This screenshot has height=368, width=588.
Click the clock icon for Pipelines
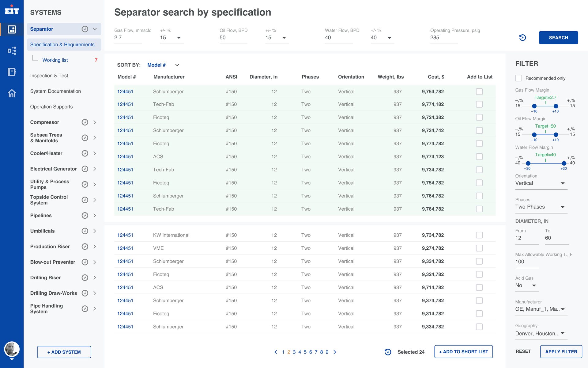[x=85, y=216]
